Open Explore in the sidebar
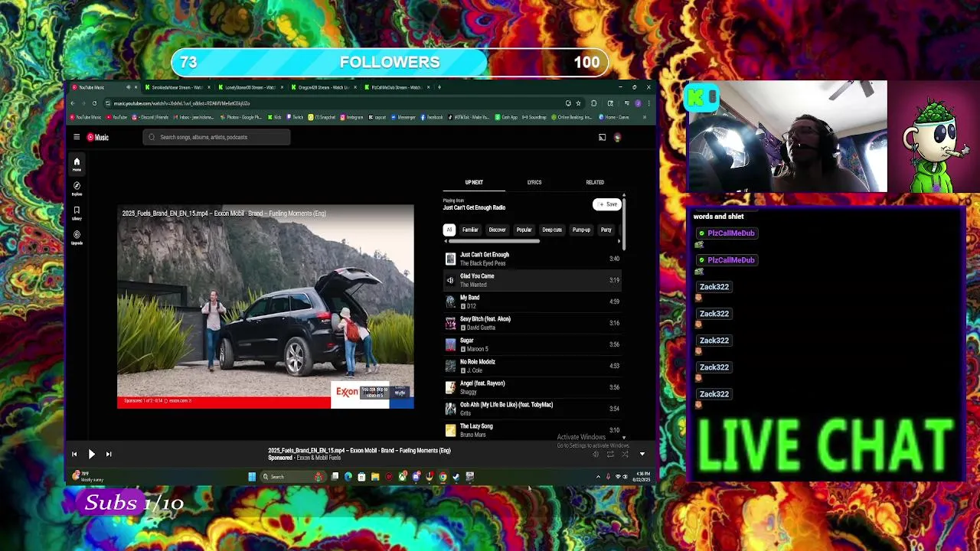Image resolution: width=980 pixels, height=551 pixels. click(77, 188)
